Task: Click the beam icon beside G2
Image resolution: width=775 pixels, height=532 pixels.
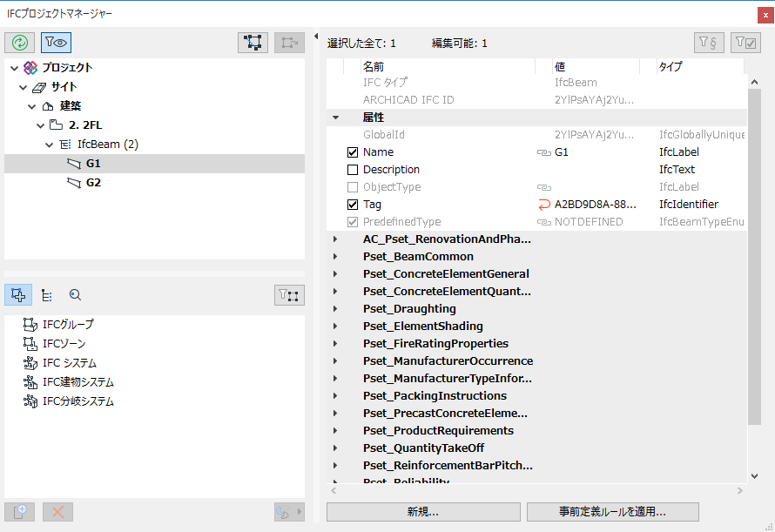Action: click(x=74, y=183)
